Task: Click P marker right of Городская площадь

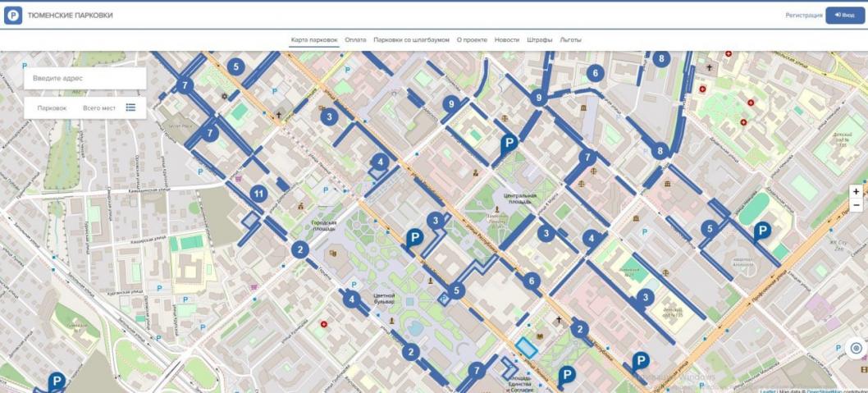Action: coord(415,238)
